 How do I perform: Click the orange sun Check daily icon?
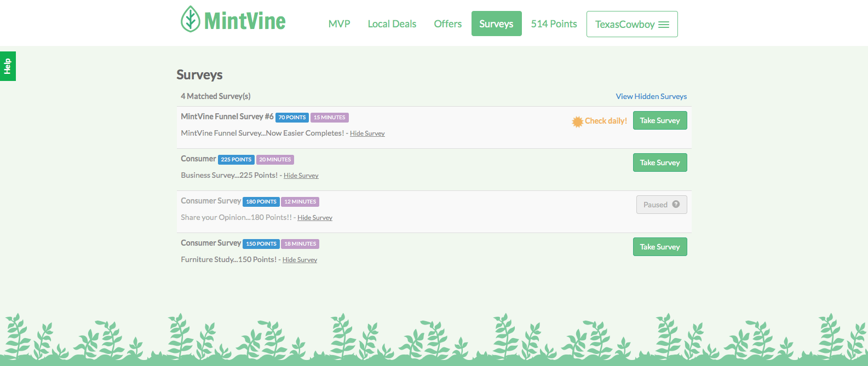[x=577, y=121]
